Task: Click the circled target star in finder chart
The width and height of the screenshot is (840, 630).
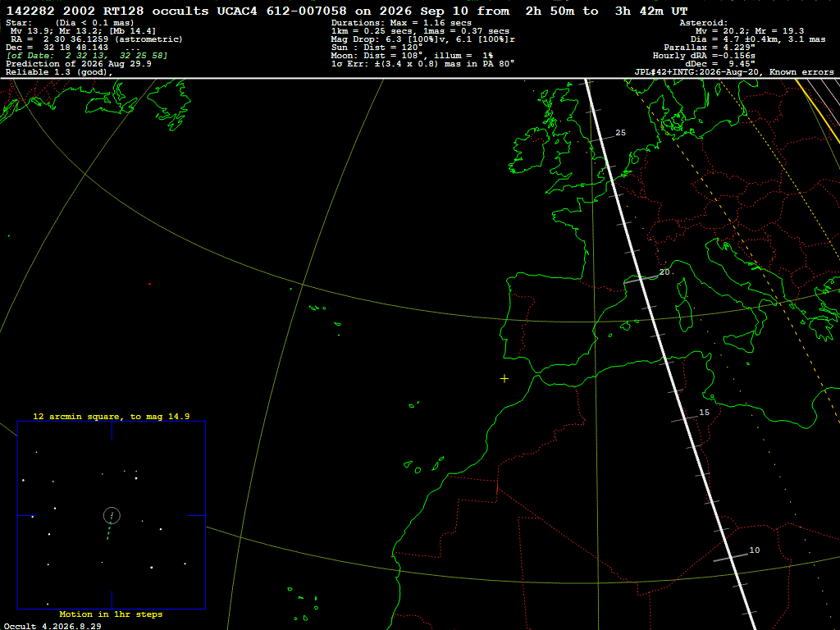Action: pyautogui.click(x=112, y=515)
